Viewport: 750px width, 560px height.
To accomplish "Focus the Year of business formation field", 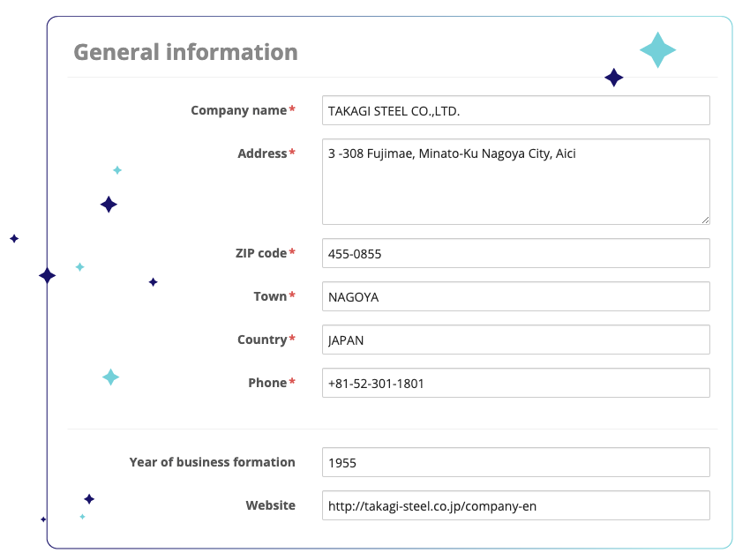I will [515, 462].
